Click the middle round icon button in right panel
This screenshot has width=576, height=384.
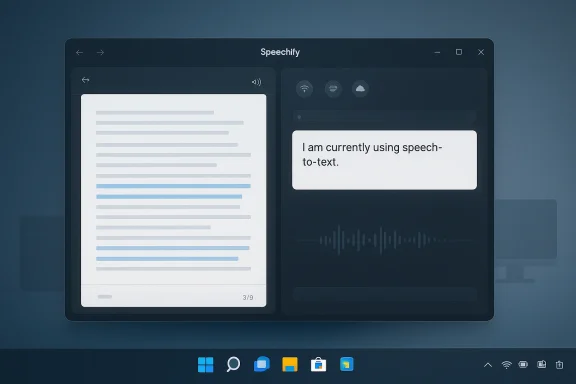(333, 89)
